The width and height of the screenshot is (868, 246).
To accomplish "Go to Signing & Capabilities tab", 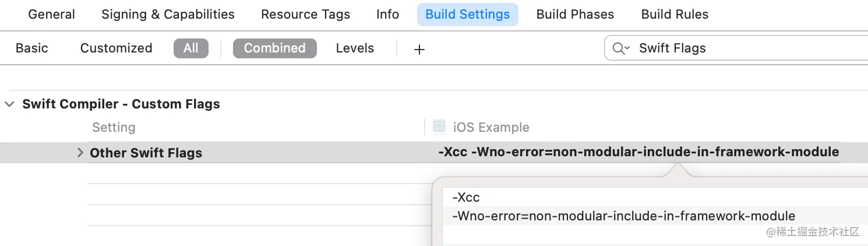I will point(168,15).
